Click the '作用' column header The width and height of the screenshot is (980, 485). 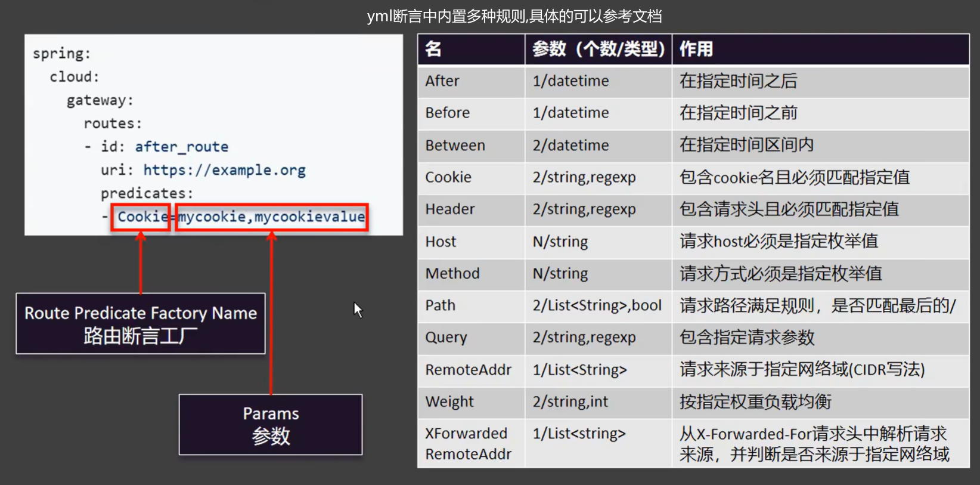[820, 50]
